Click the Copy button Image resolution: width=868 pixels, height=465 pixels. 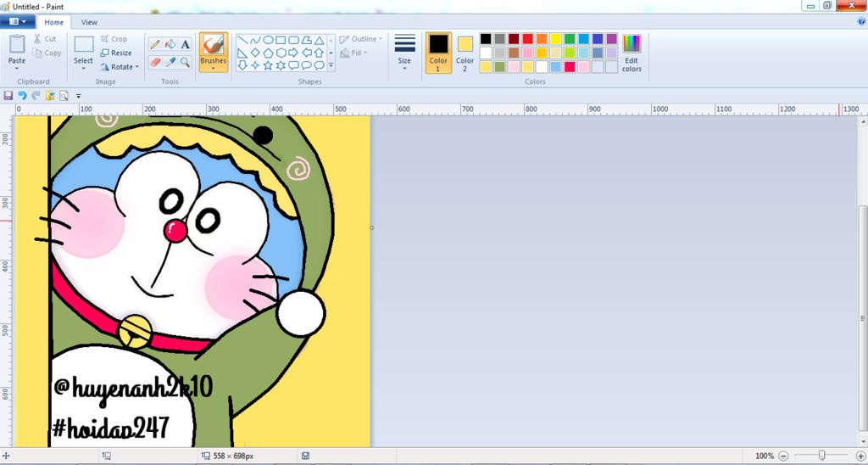[47, 53]
